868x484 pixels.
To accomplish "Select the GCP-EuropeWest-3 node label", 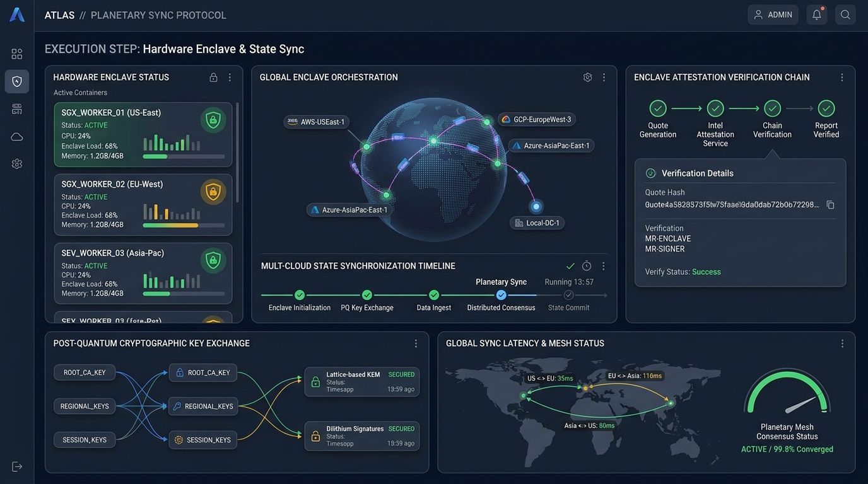I will coord(536,119).
